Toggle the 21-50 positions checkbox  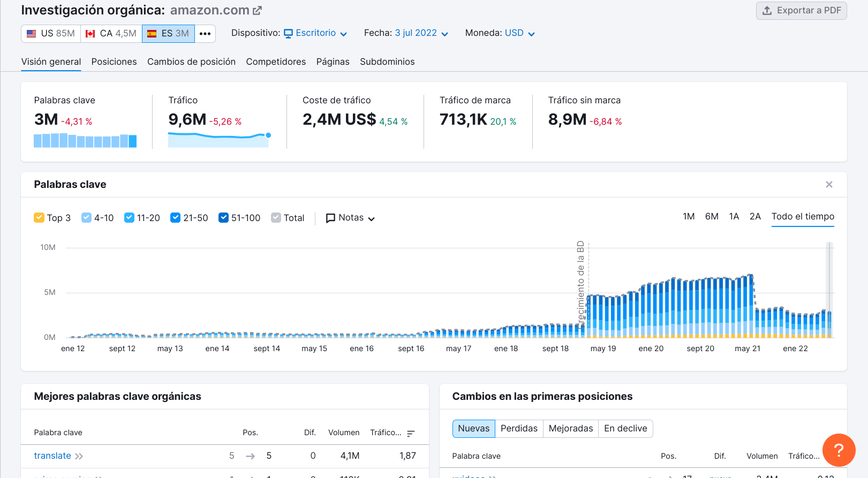175,218
